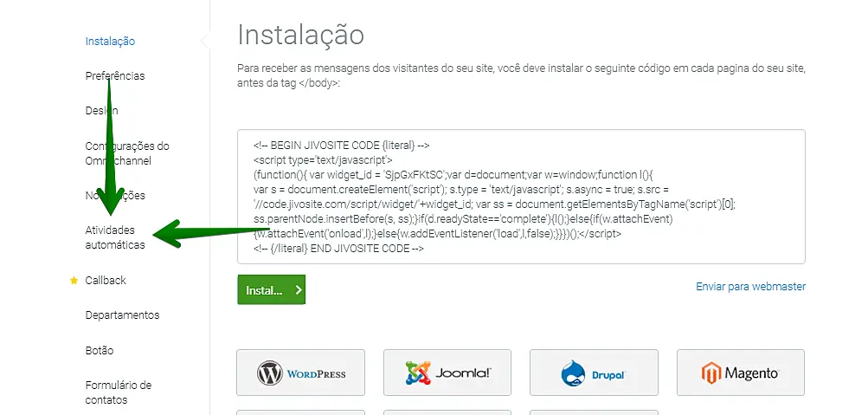
Task: Click the Joomla logo icon
Action: [x=419, y=373]
